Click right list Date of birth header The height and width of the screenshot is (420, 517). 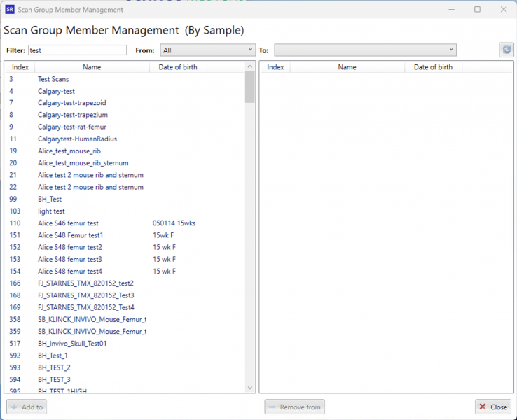(x=433, y=67)
